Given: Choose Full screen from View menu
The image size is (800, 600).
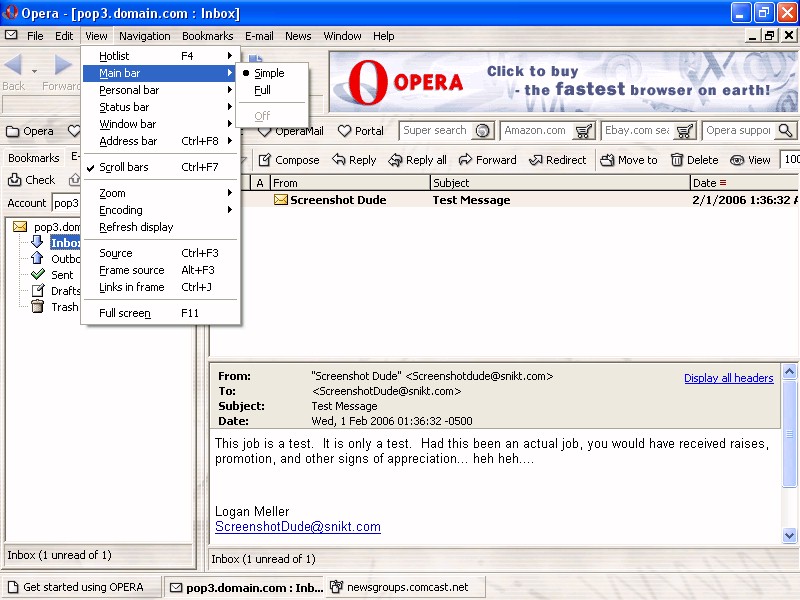Looking at the screenshot, I should 160,313.
